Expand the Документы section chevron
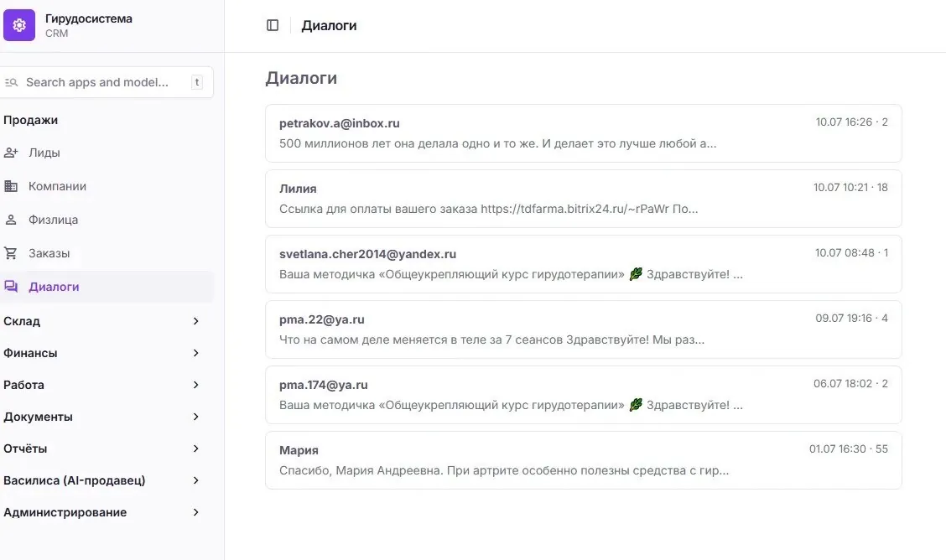This screenshot has height=560, width=946. click(195, 417)
